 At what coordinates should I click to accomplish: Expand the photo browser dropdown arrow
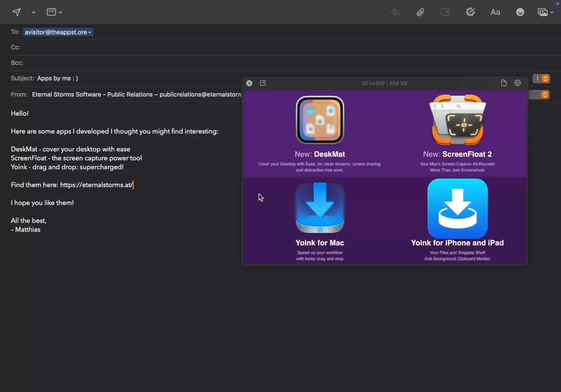tap(552, 12)
